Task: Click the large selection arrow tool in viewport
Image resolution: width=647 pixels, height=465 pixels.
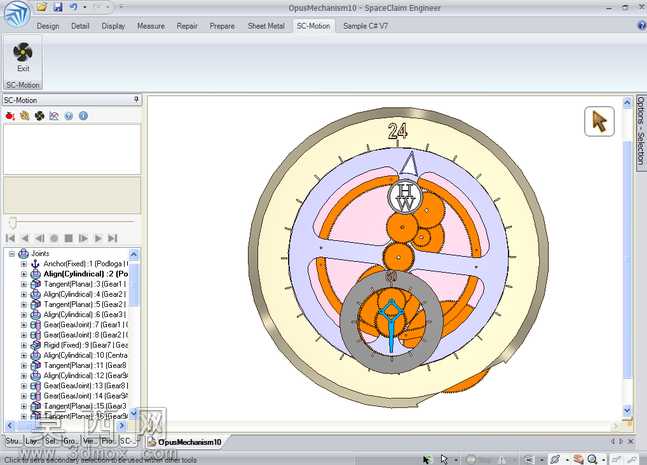Action: [x=599, y=121]
